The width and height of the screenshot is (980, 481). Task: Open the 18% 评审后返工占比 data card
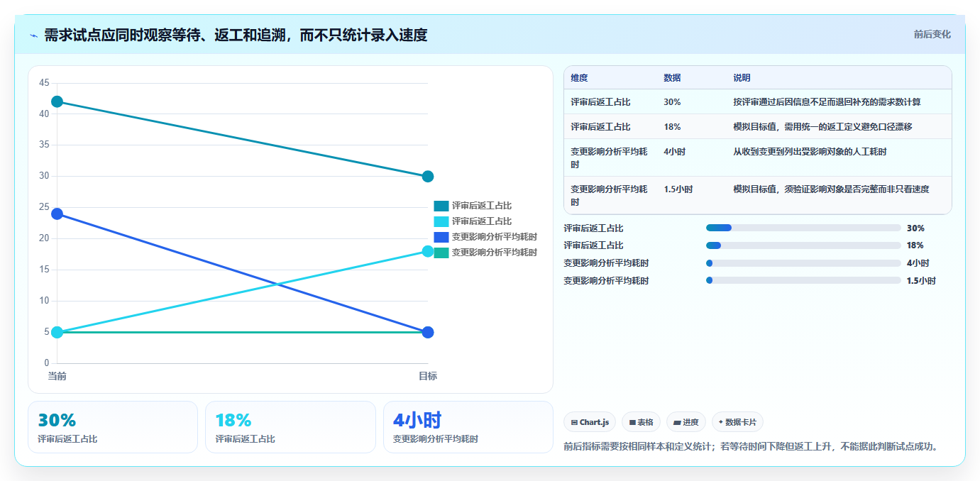(x=290, y=427)
